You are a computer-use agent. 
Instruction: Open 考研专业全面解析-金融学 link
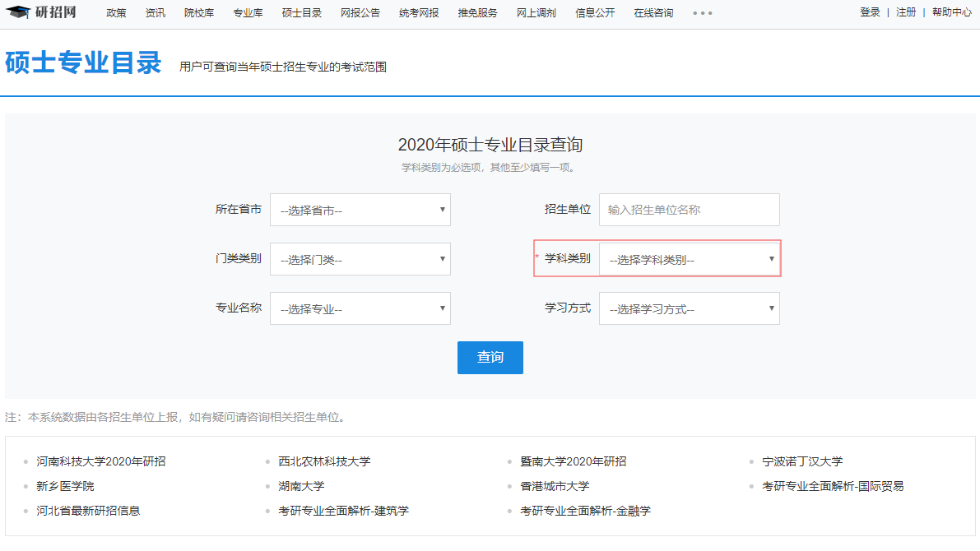coord(585,511)
